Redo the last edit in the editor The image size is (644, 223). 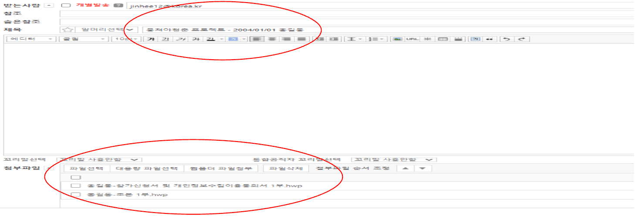click(522, 39)
